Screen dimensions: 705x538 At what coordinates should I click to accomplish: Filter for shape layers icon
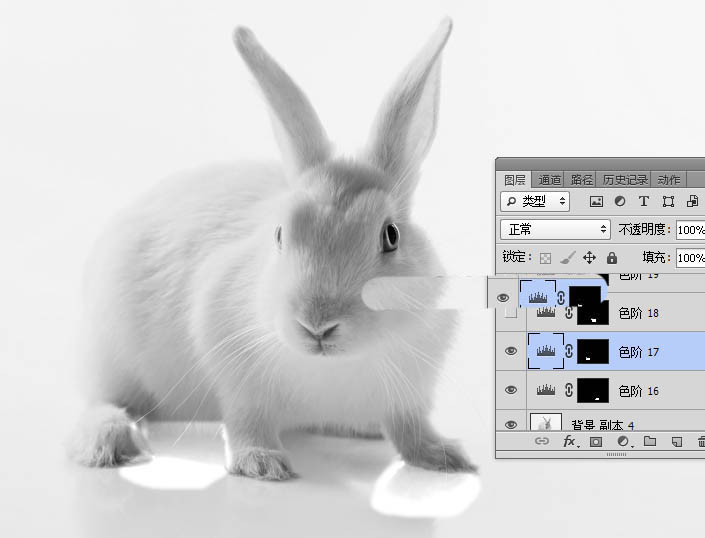click(669, 202)
